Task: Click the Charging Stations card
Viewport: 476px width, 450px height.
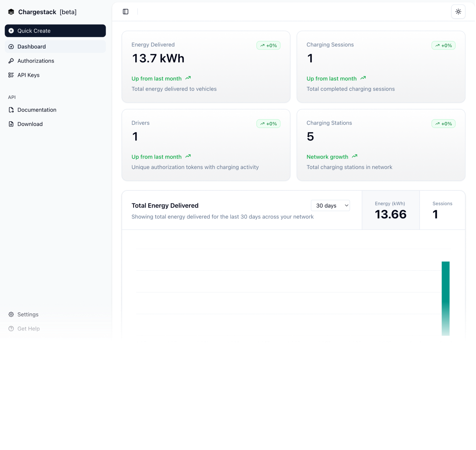Action: tap(381, 145)
